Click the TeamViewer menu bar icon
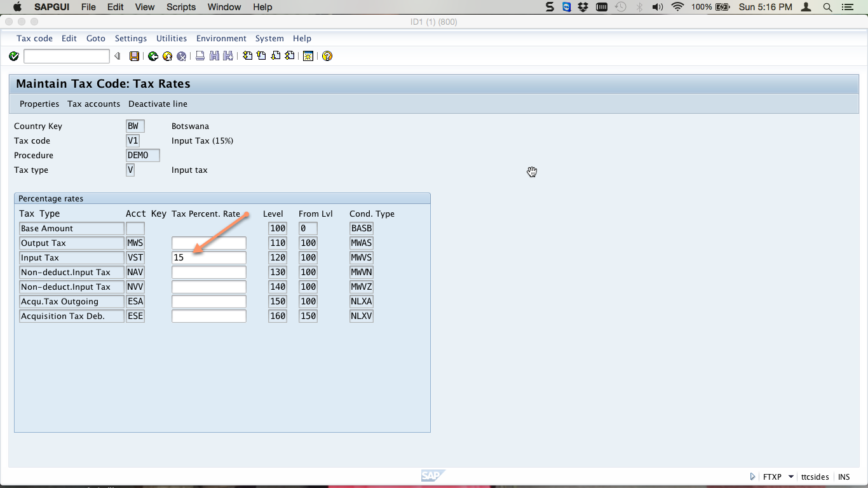This screenshot has width=868, height=488. [567, 7]
